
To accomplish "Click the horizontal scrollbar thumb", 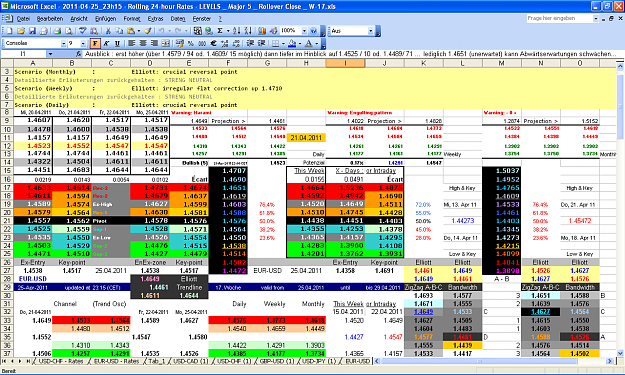I will tap(480, 361).
